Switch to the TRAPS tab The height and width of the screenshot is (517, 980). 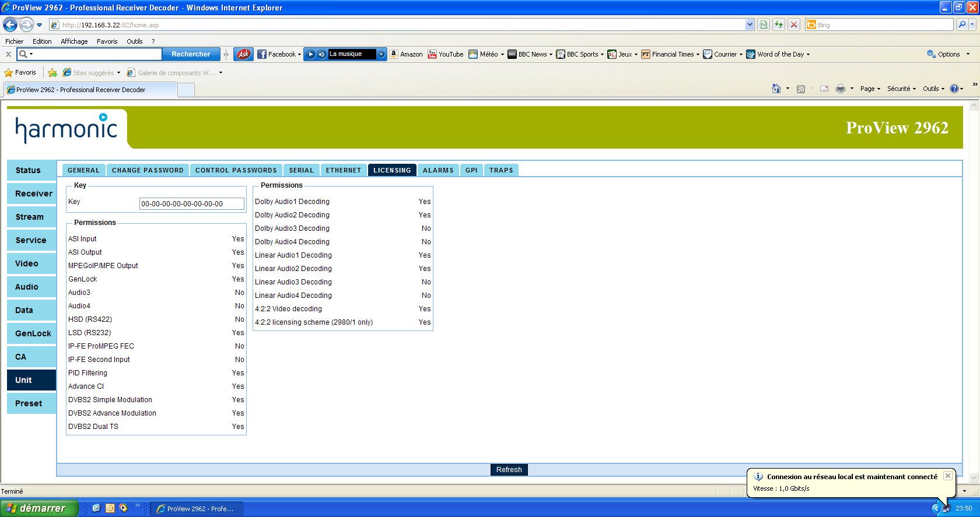(x=501, y=170)
